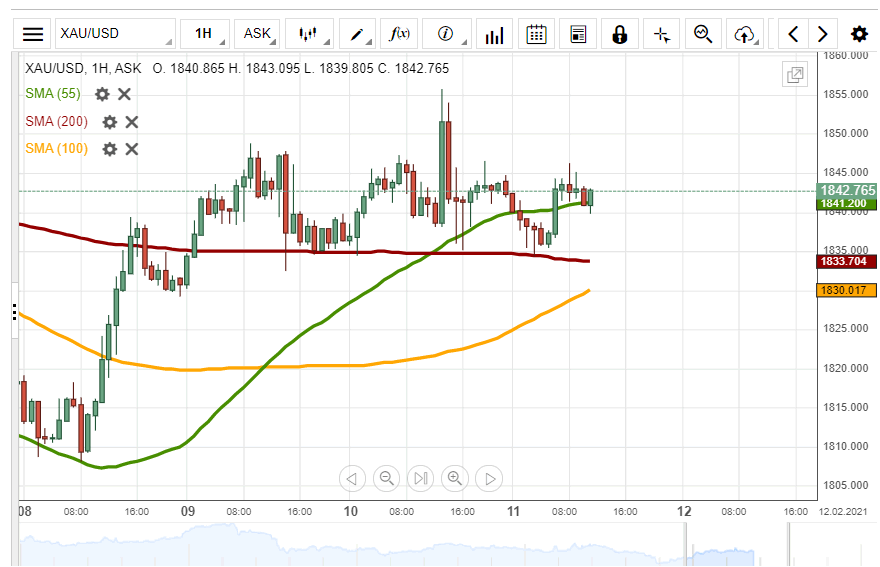This screenshot has width=880, height=567.
Task: Click the green SMA value 1841.200
Action: point(846,204)
